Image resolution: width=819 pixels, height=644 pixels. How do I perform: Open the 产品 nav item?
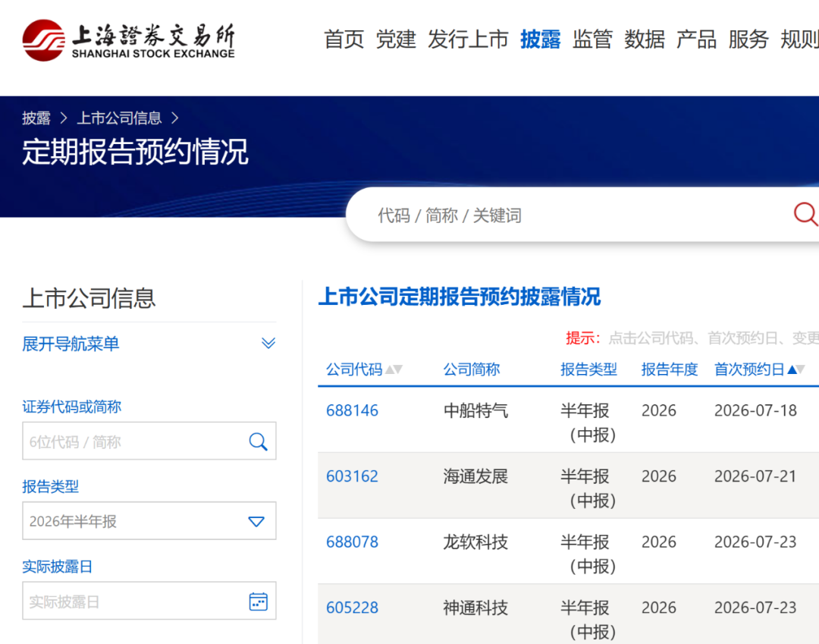coord(696,39)
